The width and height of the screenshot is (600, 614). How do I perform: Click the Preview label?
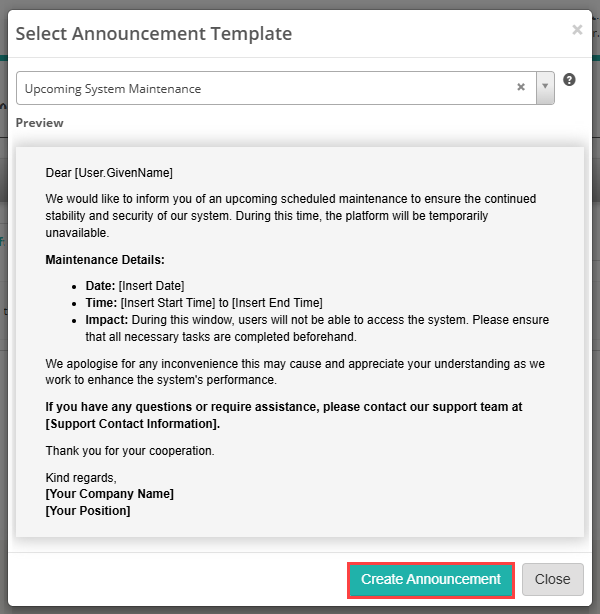(x=39, y=123)
